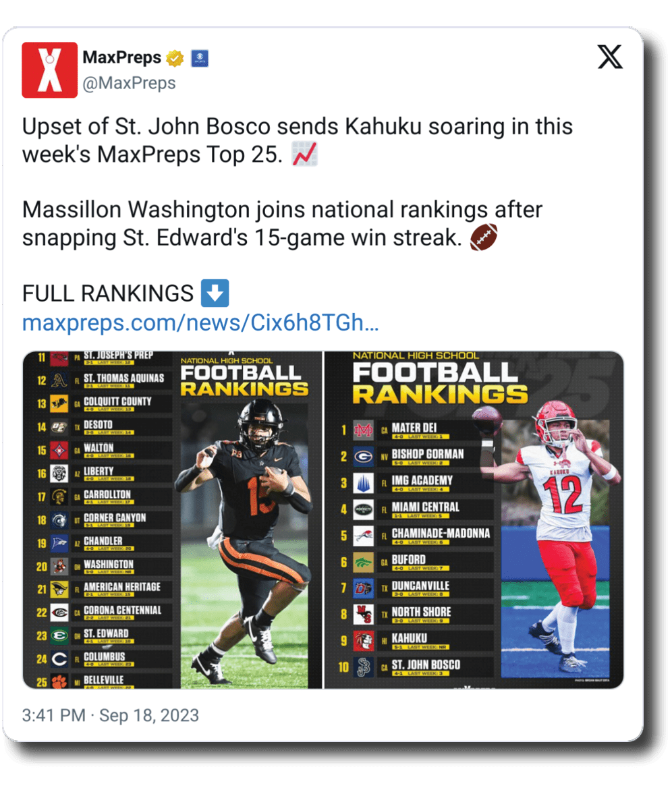The image size is (672, 794).
Task: Click the MaxPreps red profile avatar
Action: 49,70
